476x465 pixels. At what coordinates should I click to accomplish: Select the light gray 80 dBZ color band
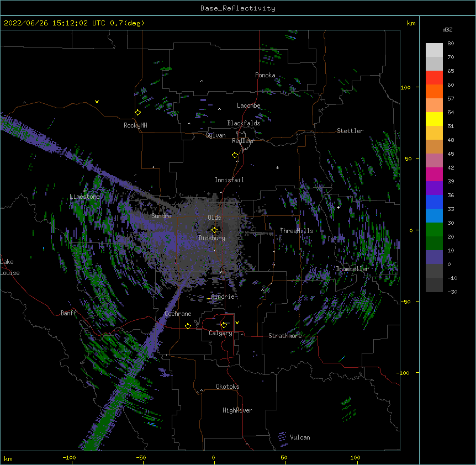[434, 50]
